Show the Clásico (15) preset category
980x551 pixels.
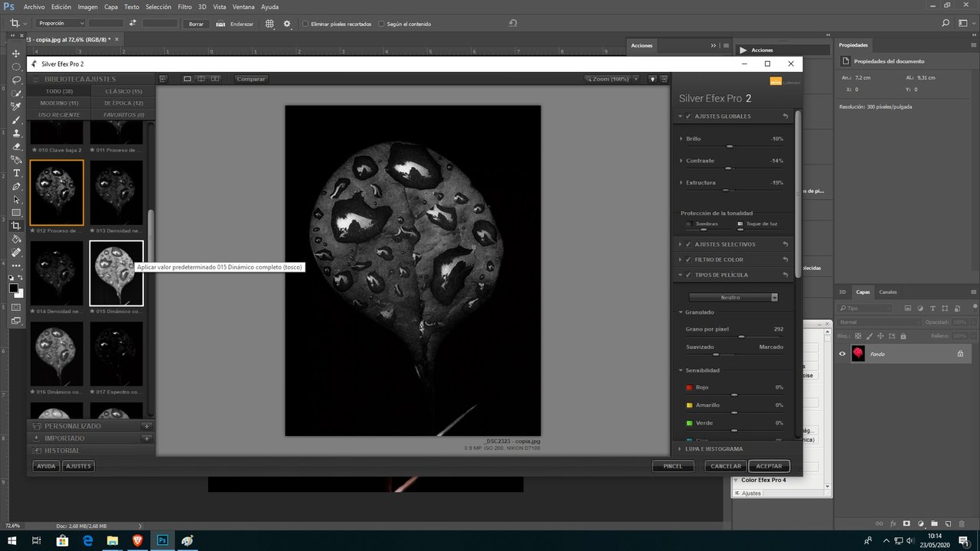(124, 91)
